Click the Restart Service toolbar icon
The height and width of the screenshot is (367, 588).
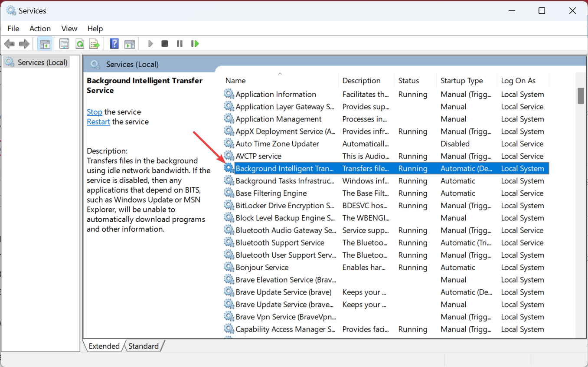tap(195, 44)
